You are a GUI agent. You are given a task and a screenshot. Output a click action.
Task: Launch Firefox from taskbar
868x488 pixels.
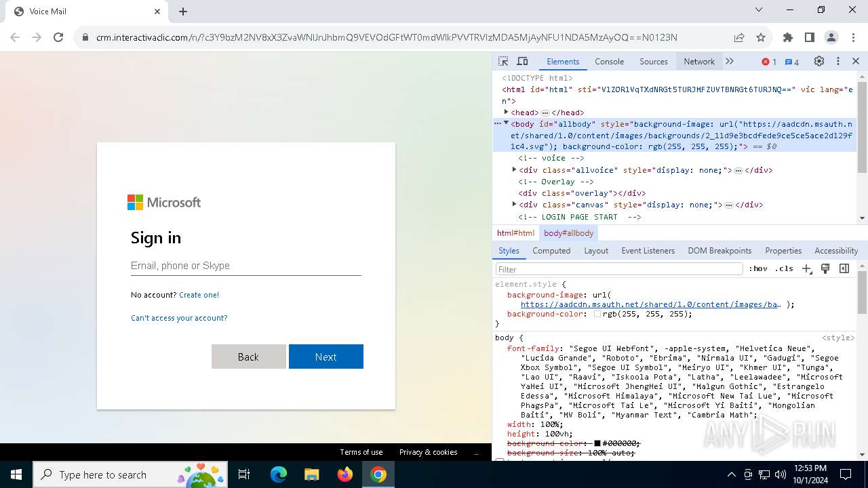[344, 474]
